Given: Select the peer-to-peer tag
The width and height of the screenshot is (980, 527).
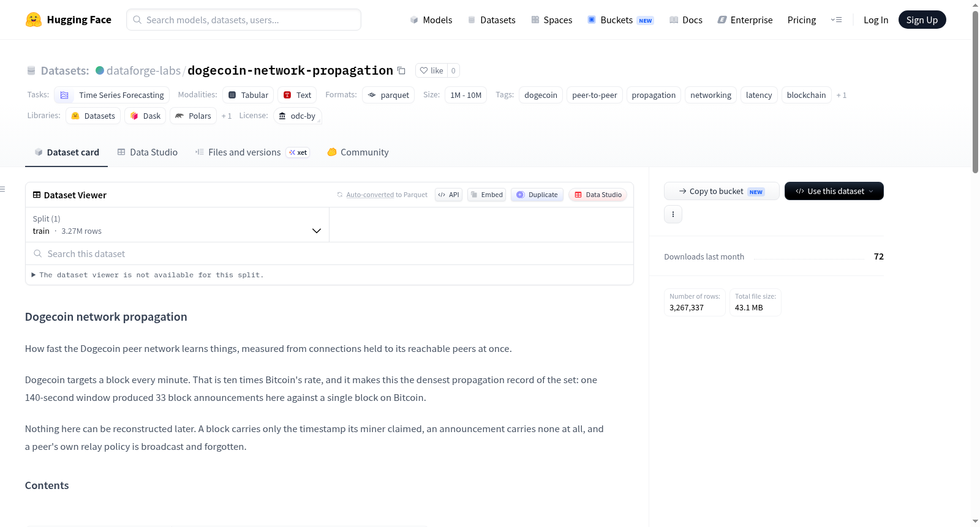Looking at the screenshot, I should (594, 95).
